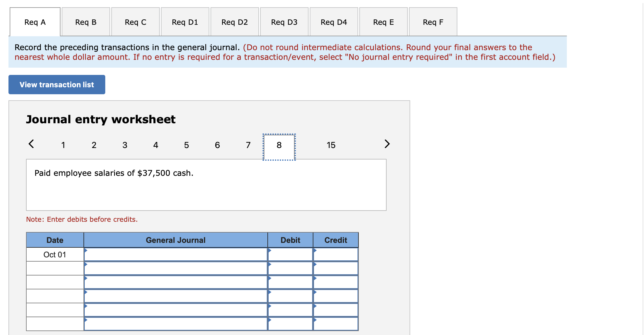Open the second row General Journal account dropdown

coord(175,268)
